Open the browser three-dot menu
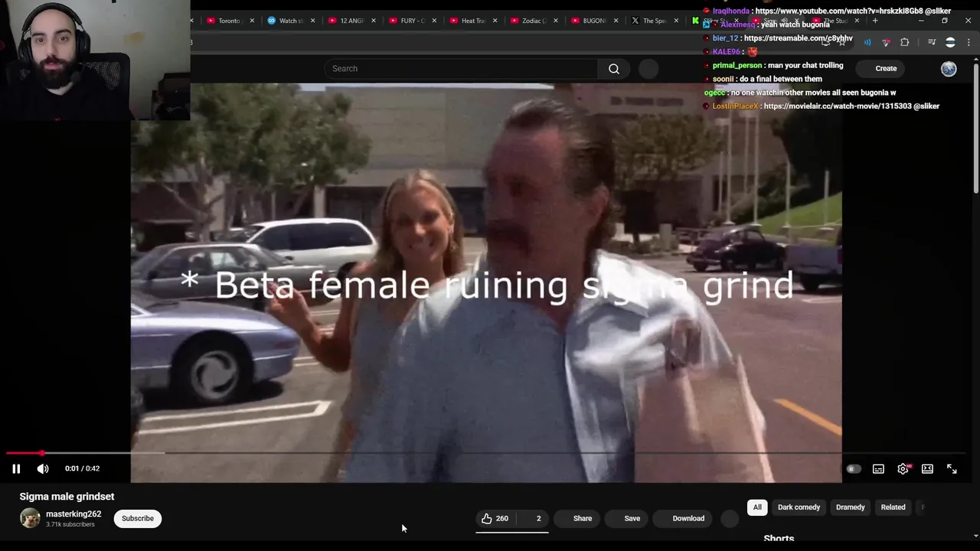Viewport: 980px width, 551px height. point(969,42)
